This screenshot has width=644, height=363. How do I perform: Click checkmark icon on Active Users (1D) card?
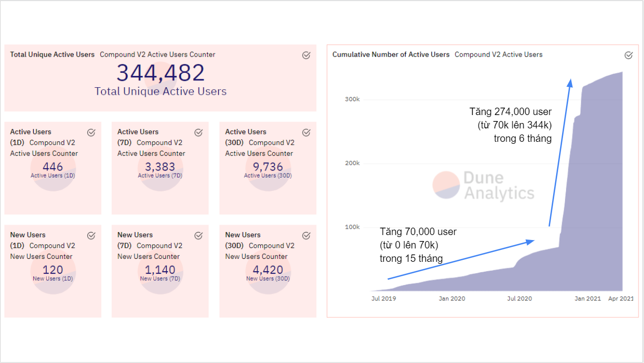[91, 132]
